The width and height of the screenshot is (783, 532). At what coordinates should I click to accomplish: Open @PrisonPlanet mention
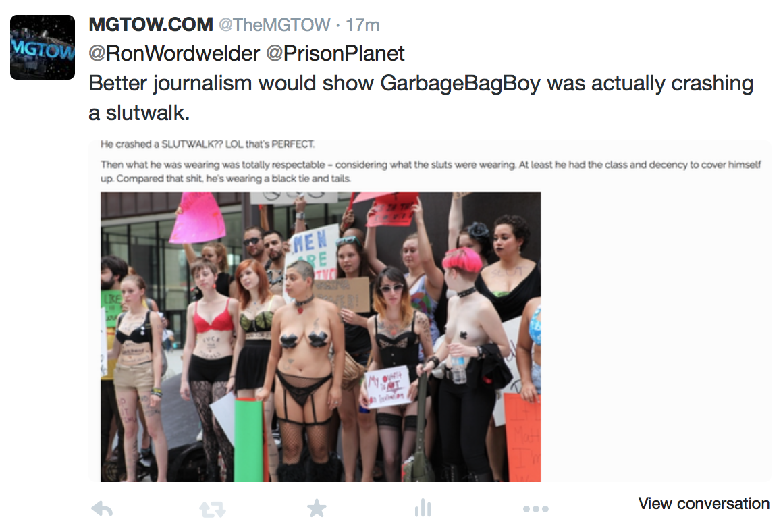[x=335, y=53]
